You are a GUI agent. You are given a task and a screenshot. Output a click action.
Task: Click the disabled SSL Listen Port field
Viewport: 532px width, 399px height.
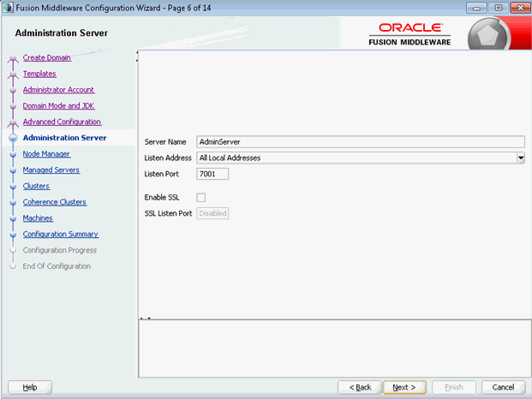tap(212, 213)
